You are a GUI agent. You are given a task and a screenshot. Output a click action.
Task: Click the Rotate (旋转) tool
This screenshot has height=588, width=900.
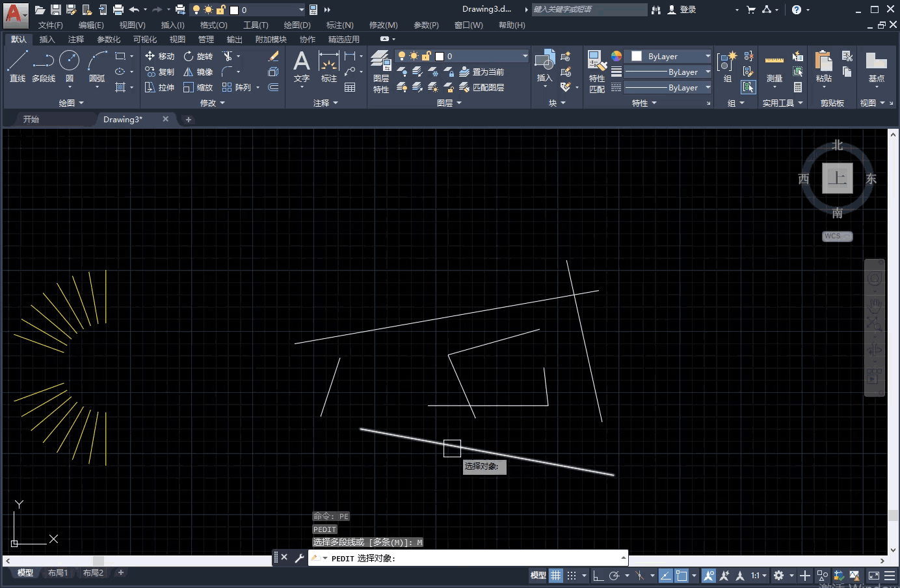tap(198, 56)
